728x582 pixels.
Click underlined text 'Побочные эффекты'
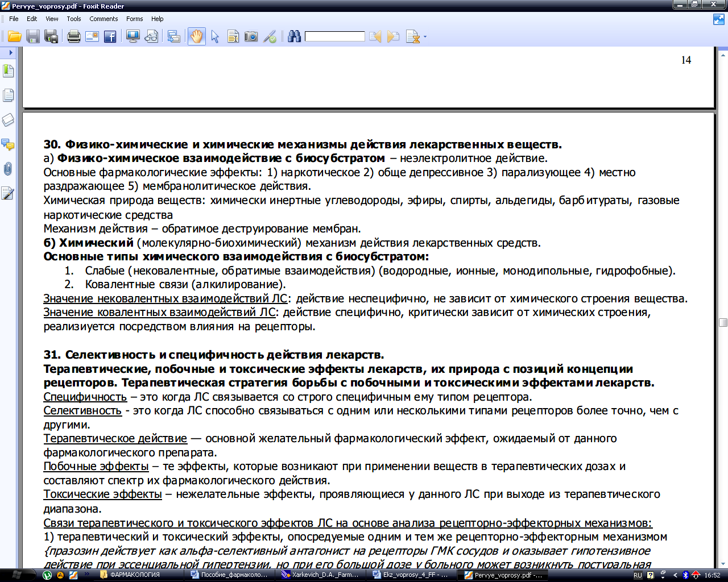coord(96,467)
